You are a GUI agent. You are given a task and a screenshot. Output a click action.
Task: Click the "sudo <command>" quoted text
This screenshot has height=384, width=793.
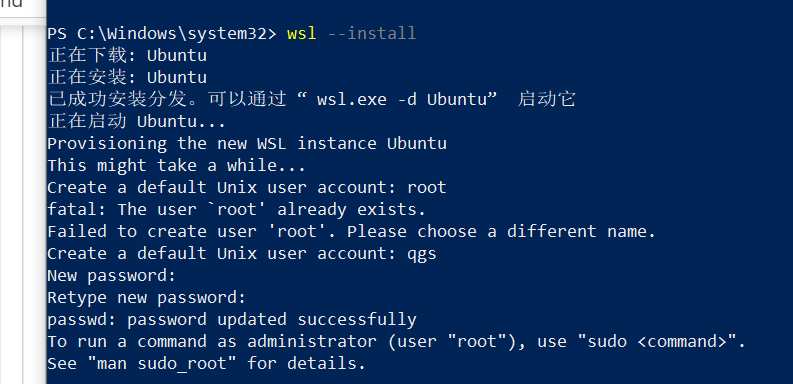point(657,342)
